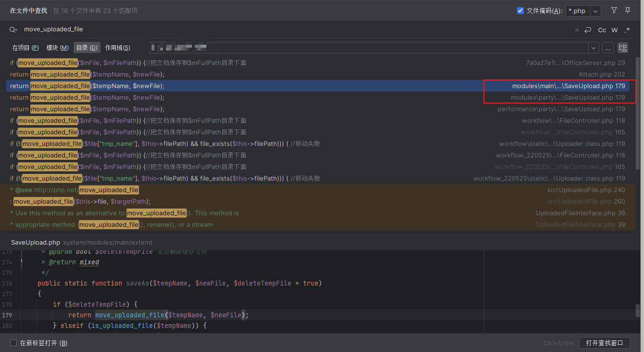This screenshot has width=644, height=352.
Task: Select result modules\party SaveUpload.php 179
Action: [x=317, y=98]
